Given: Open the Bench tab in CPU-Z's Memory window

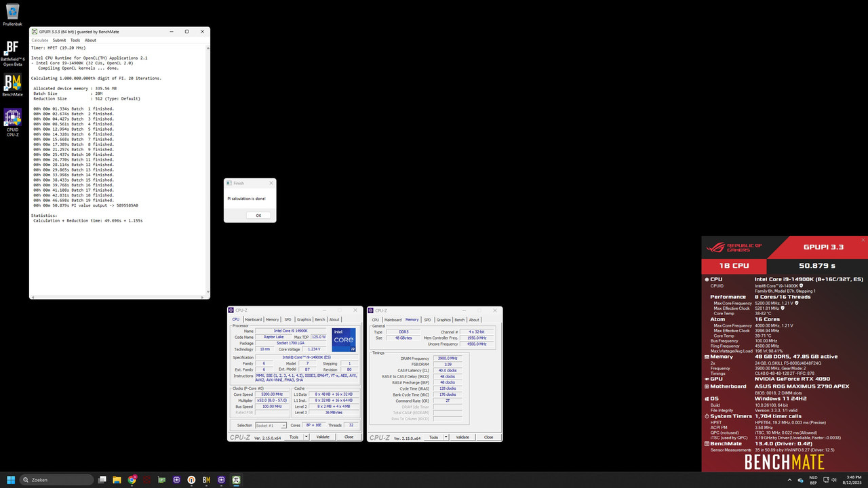Looking at the screenshot, I should point(460,320).
